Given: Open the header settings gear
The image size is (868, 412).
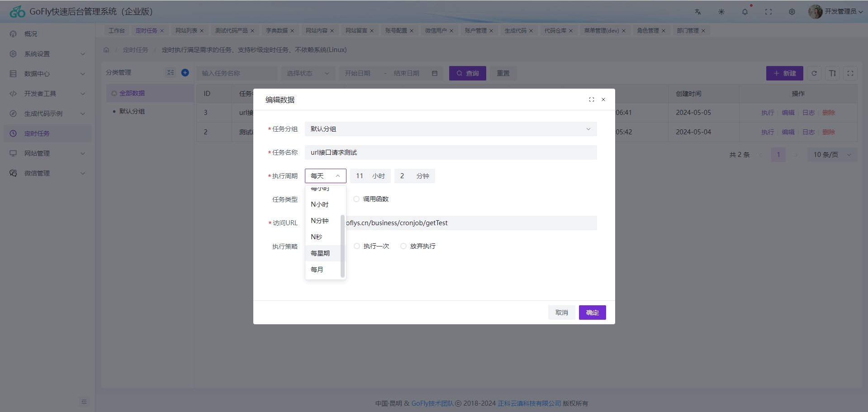Looking at the screenshot, I should pos(792,12).
